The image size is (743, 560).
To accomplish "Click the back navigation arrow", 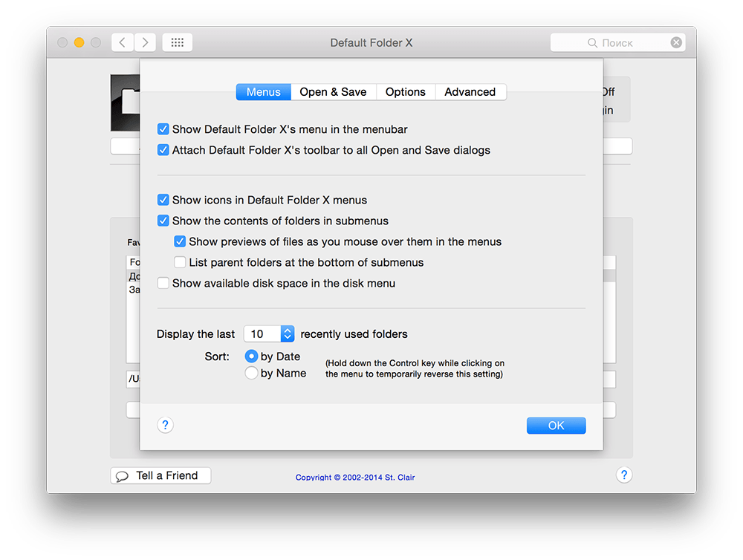I will point(123,42).
